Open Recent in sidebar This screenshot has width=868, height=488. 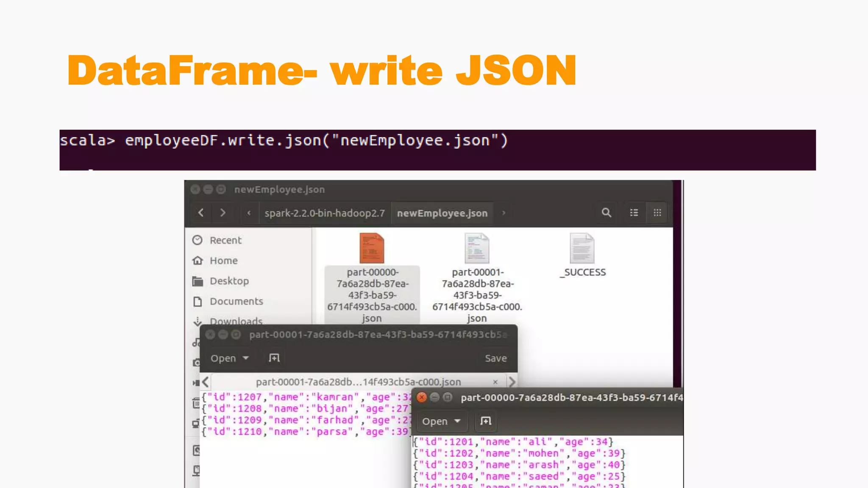(225, 240)
